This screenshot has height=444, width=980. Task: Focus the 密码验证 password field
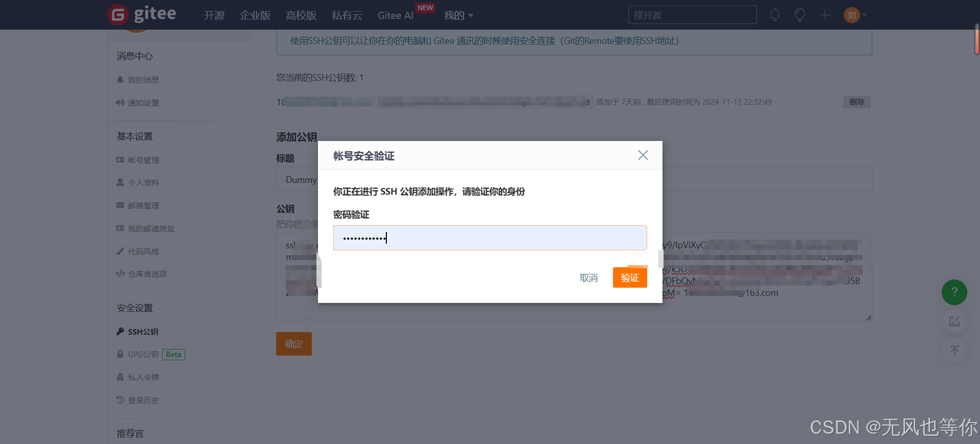pos(490,238)
